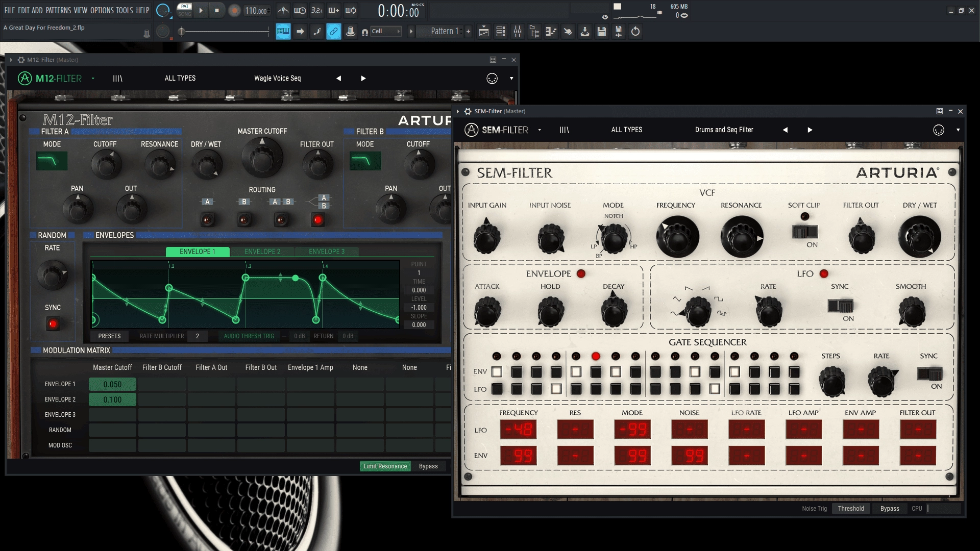Open ALL TYPES filter in SEM-Filter
This screenshot has height=551, width=980.
click(627, 130)
